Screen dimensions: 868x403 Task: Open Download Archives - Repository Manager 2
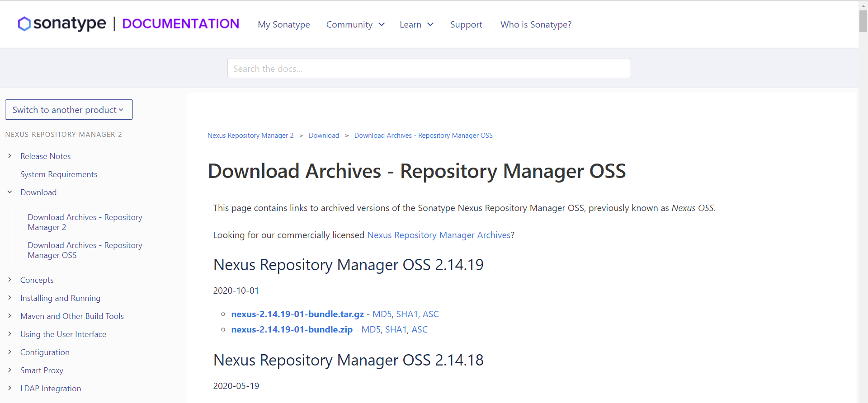(x=85, y=222)
